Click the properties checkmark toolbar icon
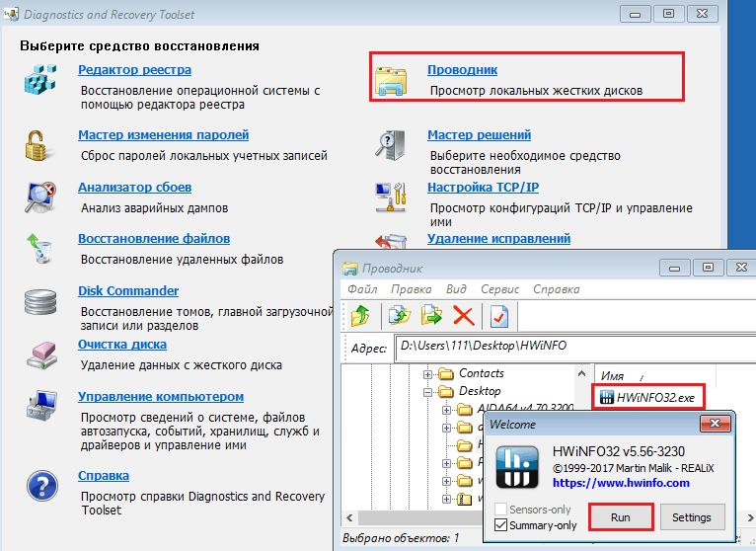This screenshot has height=551, width=756. [x=499, y=316]
